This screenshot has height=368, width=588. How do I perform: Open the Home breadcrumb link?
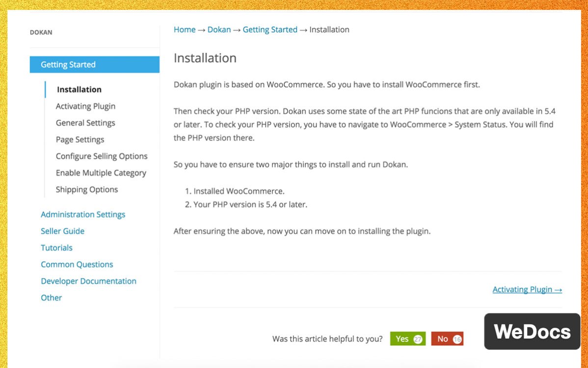(185, 29)
